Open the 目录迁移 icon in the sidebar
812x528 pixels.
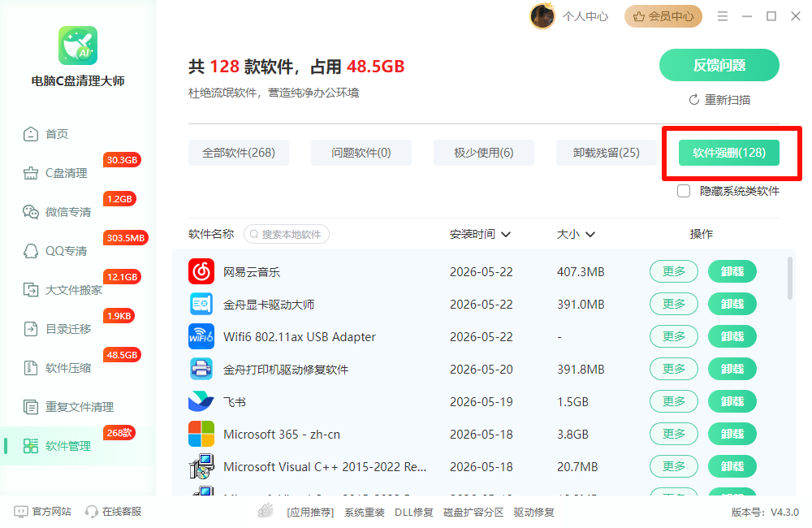(x=31, y=328)
